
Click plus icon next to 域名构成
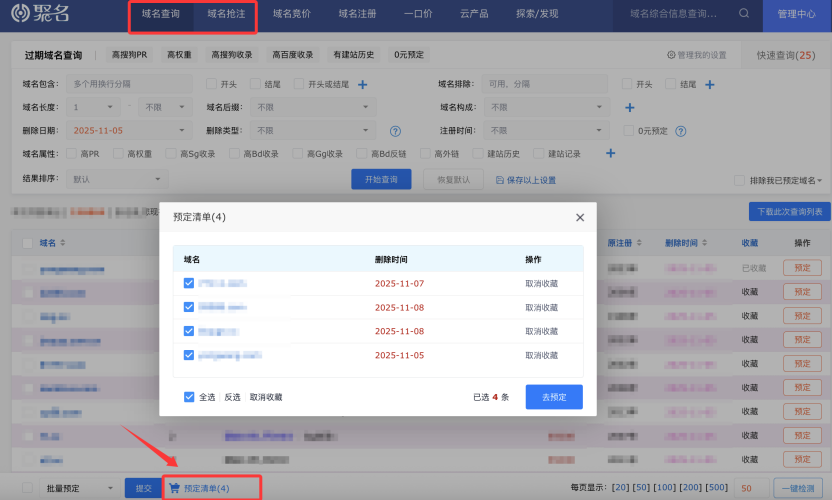[x=630, y=107]
